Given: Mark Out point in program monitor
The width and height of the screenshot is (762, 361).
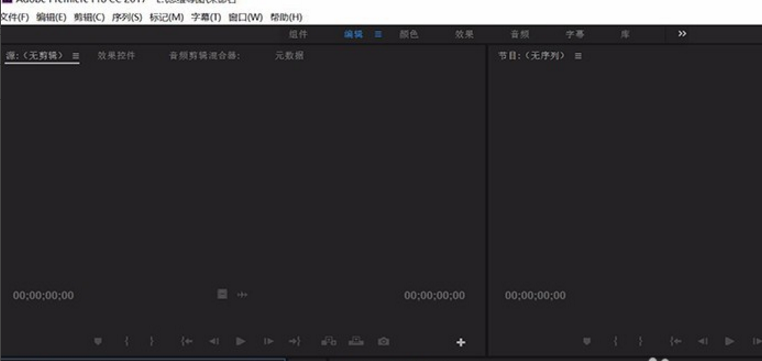Looking at the screenshot, I should coord(641,342).
